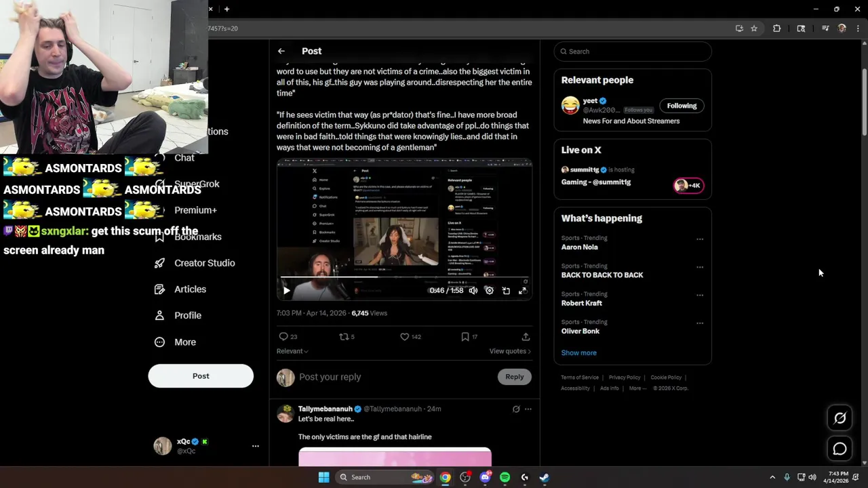Viewport: 868px width, 488px height.
Task: Open the taskbar clock showing 7:43 PM
Action: point(837,477)
